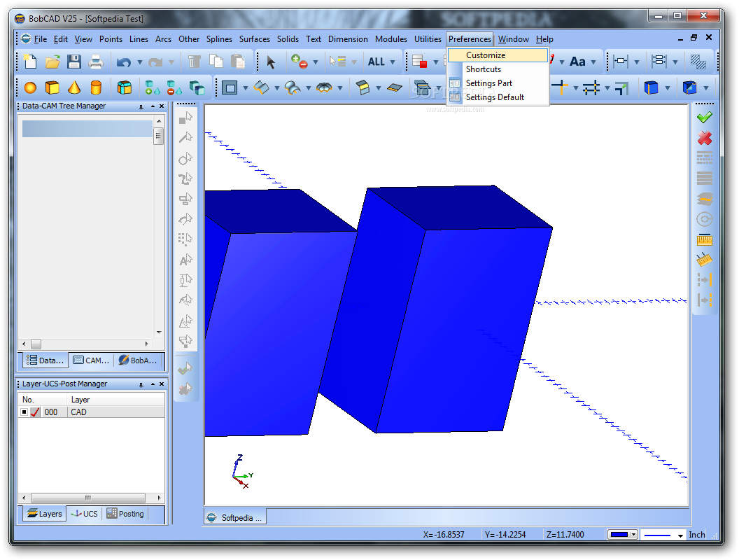Click the wireframe box icon

point(124,87)
